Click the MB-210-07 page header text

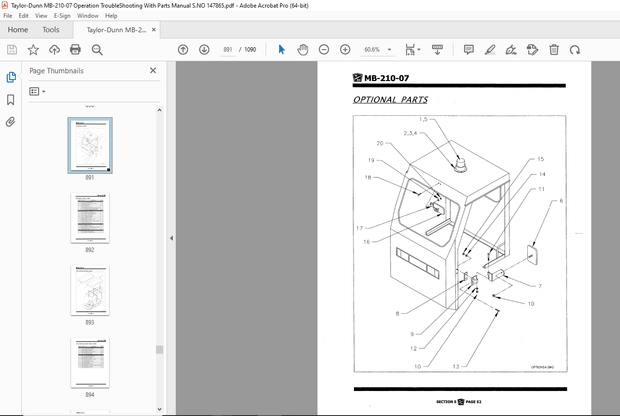coord(386,78)
